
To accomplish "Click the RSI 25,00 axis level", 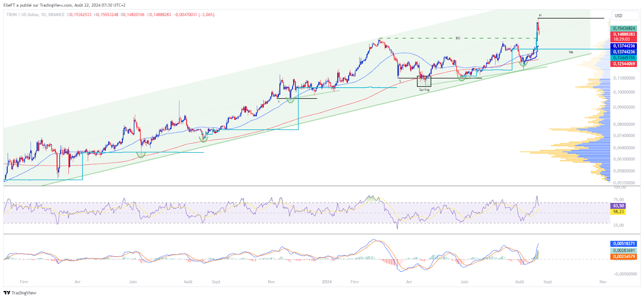I will pos(619,225).
